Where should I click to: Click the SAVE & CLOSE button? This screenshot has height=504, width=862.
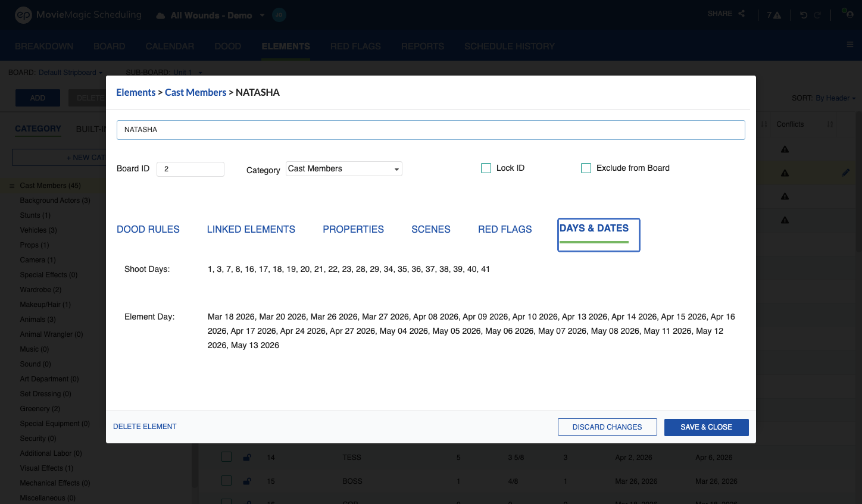707,427
